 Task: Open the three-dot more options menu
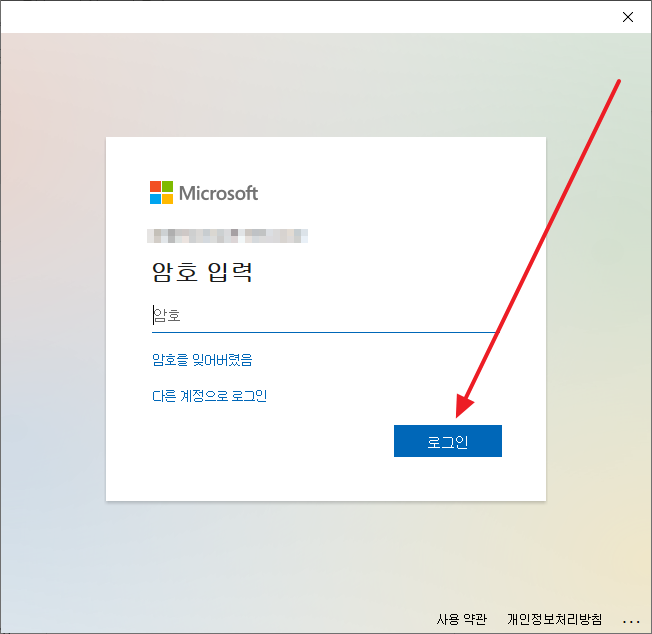pos(631,622)
